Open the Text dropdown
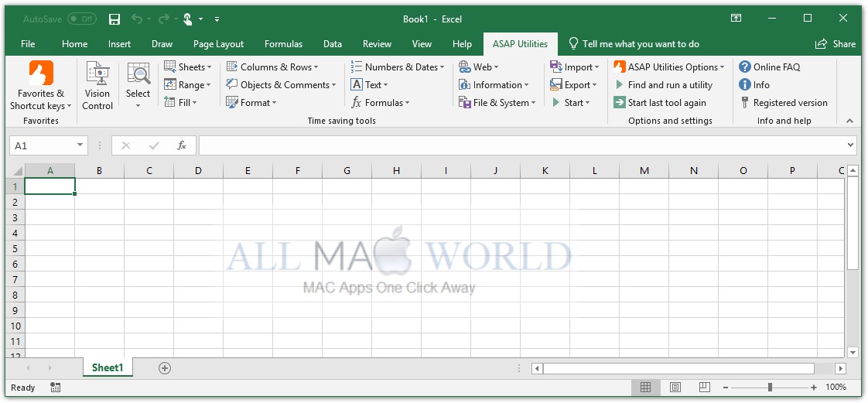868x403 pixels. point(370,84)
